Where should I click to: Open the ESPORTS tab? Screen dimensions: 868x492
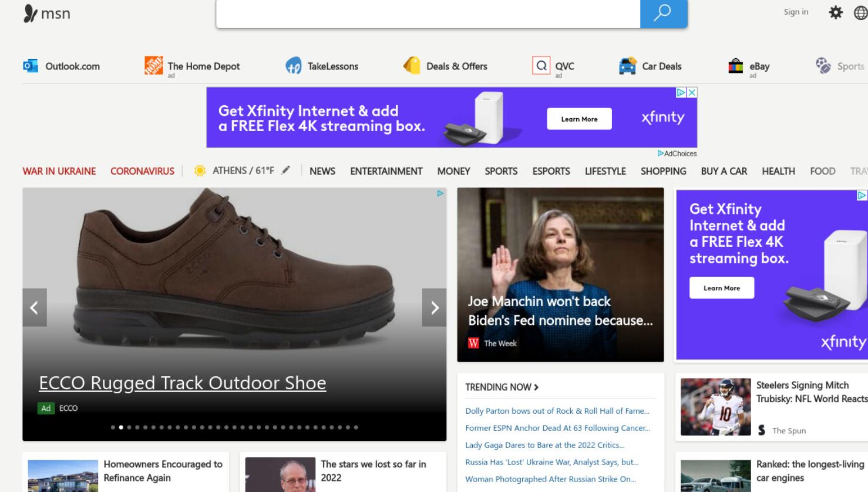[x=551, y=171]
